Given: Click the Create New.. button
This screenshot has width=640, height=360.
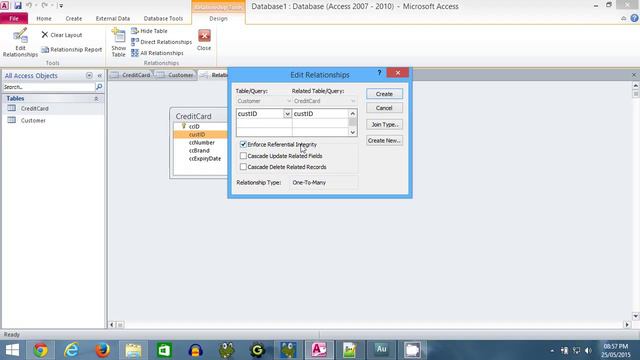Looking at the screenshot, I should tap(384, 140).
